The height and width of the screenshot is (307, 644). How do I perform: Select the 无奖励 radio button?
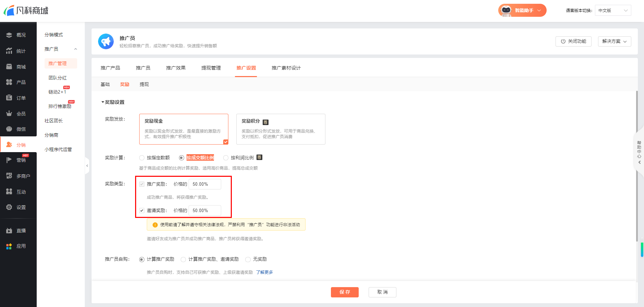point(248,259)
